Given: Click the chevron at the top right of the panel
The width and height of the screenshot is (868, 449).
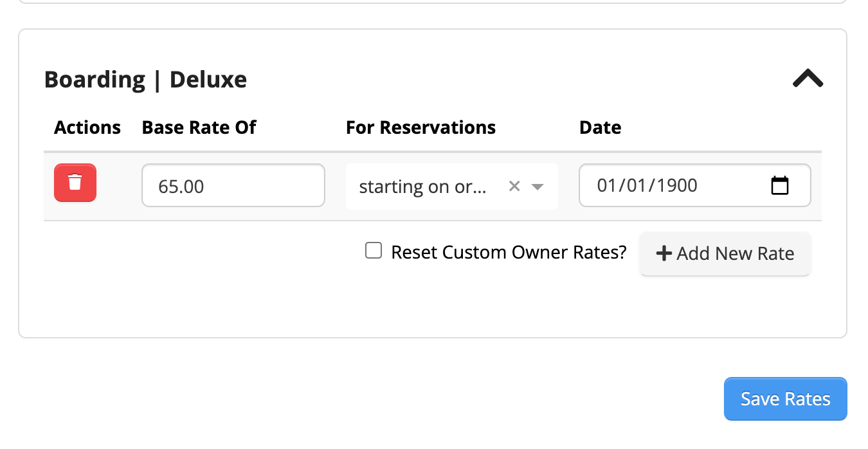Looking at the screenshot, I should (x=808, y=78).
